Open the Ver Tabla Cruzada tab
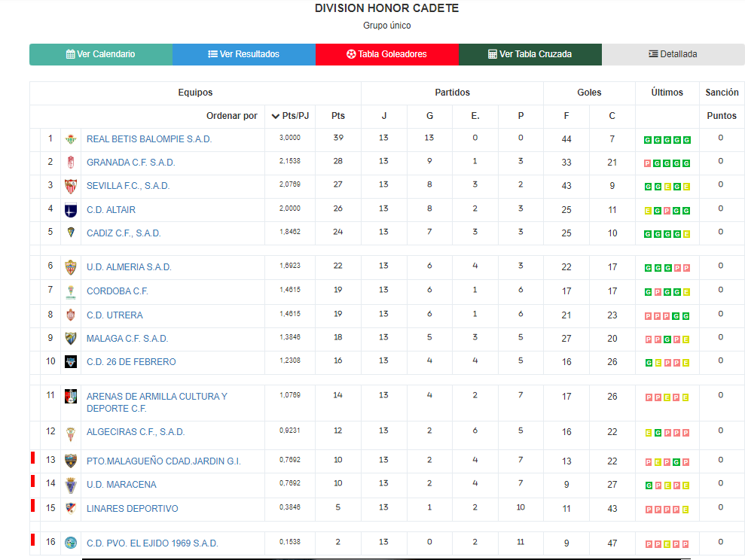This screenshot has height=560, width=745. point(530,54)
